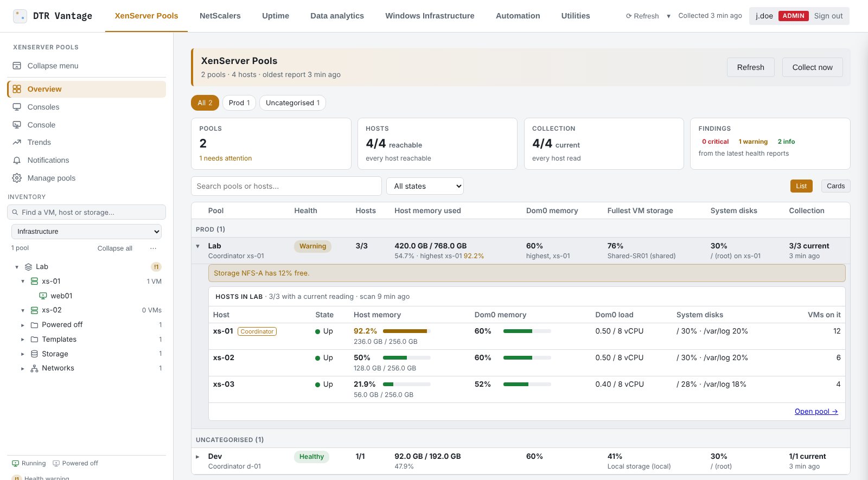Collapse the xs-02 host in inventory tree
The height and width of the screenshot is (480, 868).
[x=23, y=310]
